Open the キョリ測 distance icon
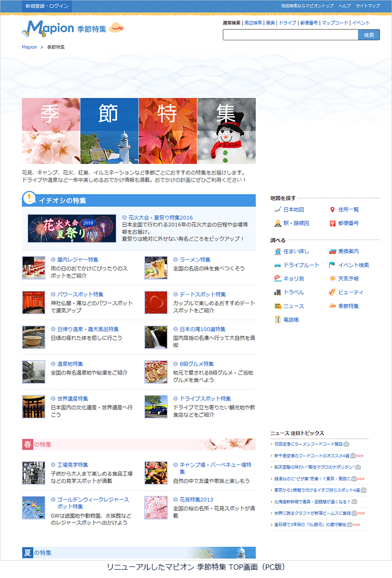Image resolution: width=392 pixels, height=578 pixels. click(278, 278)
